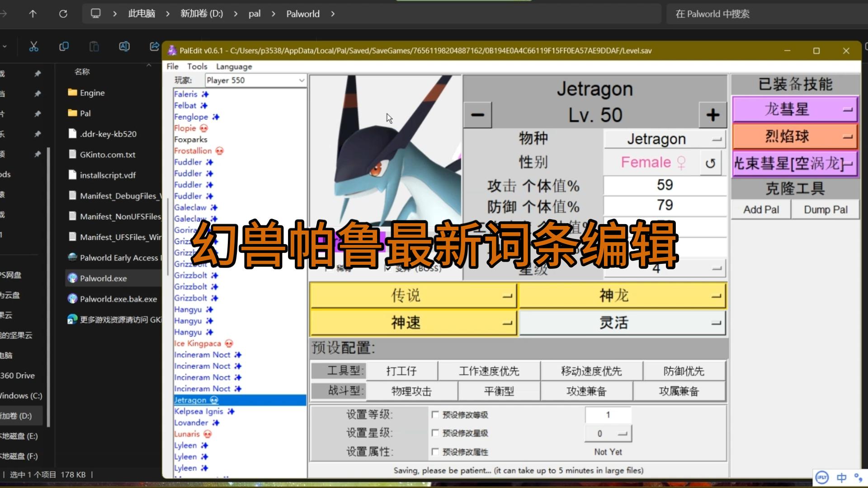Click the pal breadcrumb in Explorer address bar
The image size is (868, 488).
255,14
